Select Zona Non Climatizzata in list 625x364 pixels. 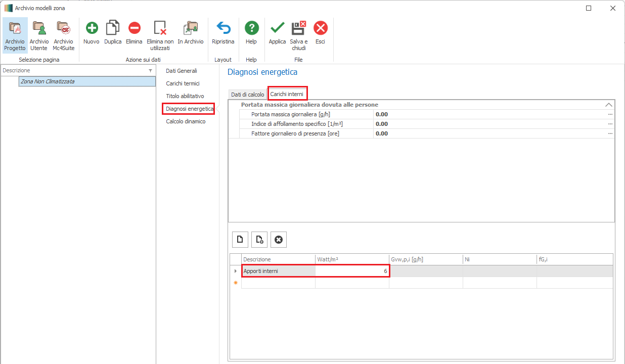(48, 81)
